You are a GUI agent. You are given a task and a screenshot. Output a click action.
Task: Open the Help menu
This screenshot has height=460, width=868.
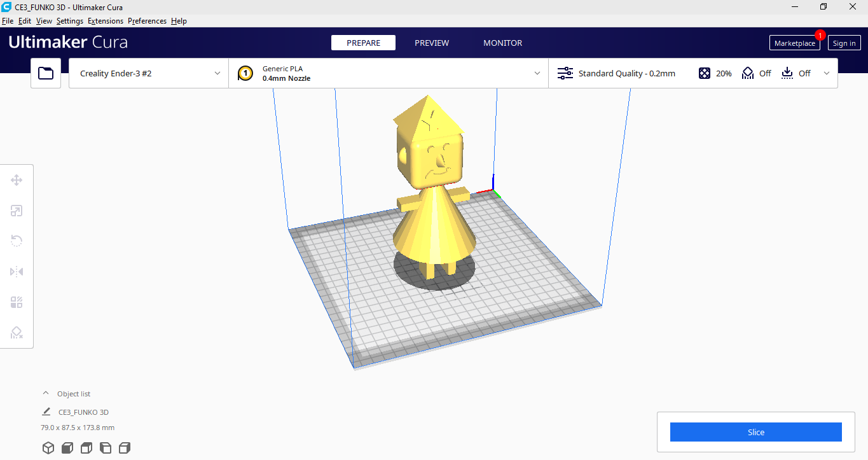pyautogui.click(x=179, y=21)
